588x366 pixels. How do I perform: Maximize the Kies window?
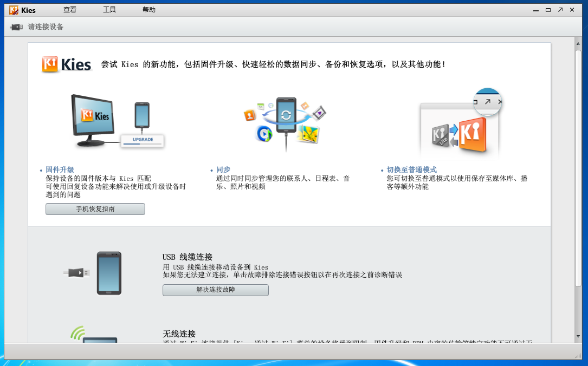point(548,10)
